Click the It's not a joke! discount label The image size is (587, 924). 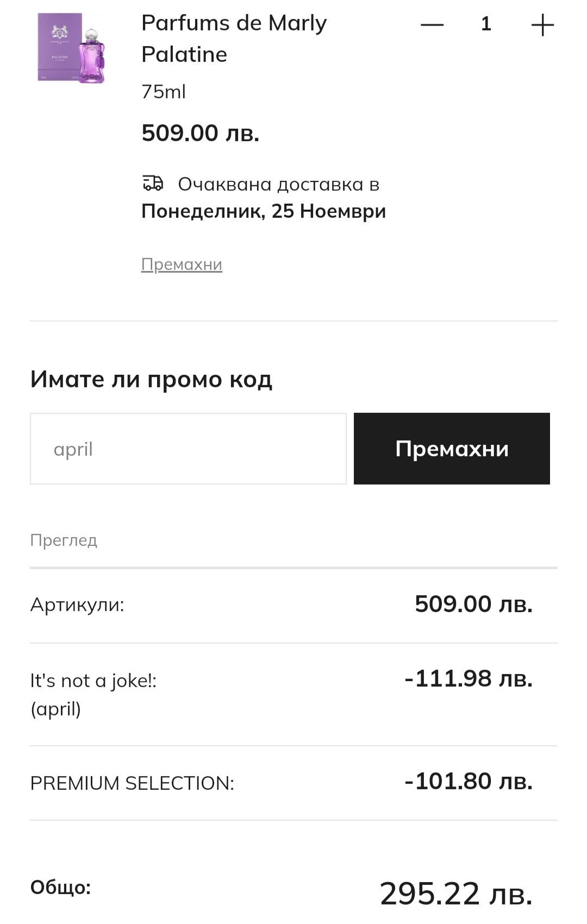pyautogui.click(x=93, y=681)
